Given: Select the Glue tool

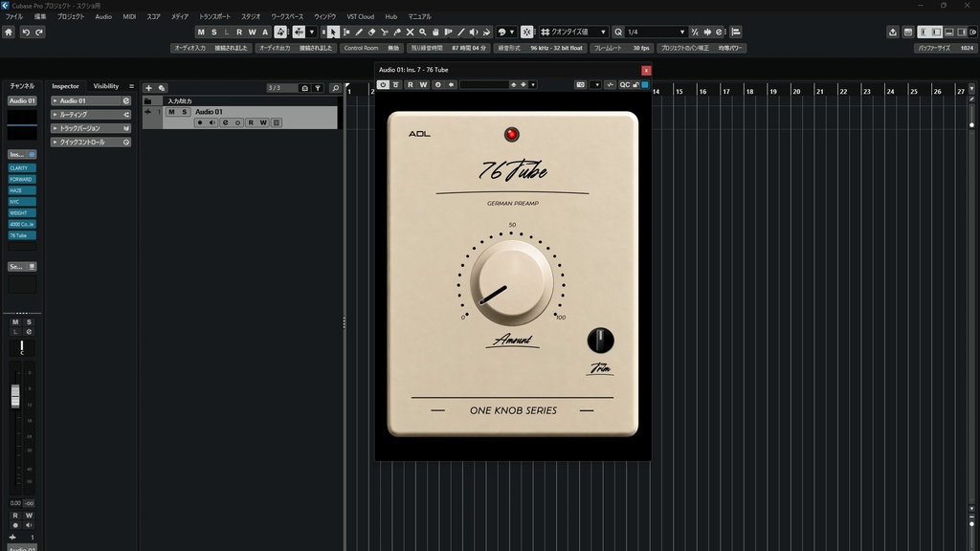Looking at the screenshot, I should [397, 32].
